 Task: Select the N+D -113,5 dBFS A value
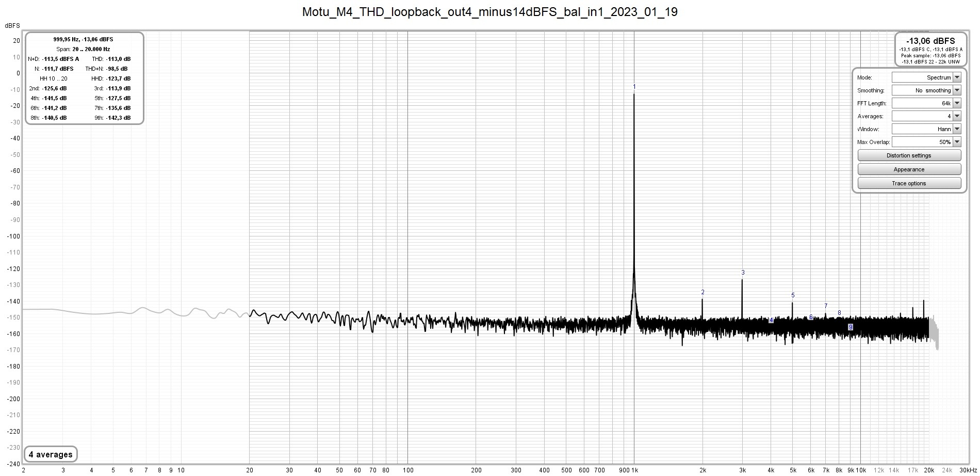coord(60,59)
